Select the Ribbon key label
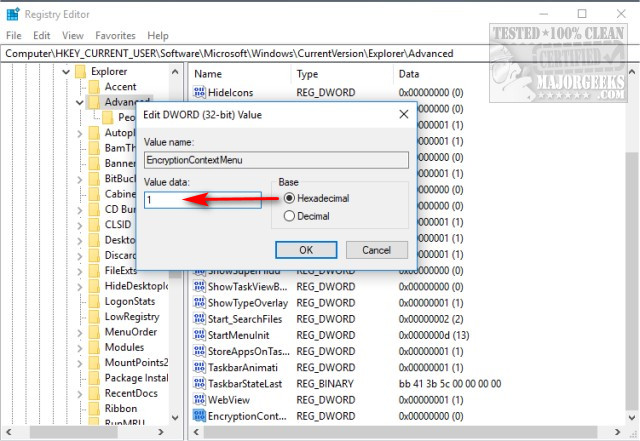Image resolution: width=640 pixels, height=441 pixels. tap(121, 408)
